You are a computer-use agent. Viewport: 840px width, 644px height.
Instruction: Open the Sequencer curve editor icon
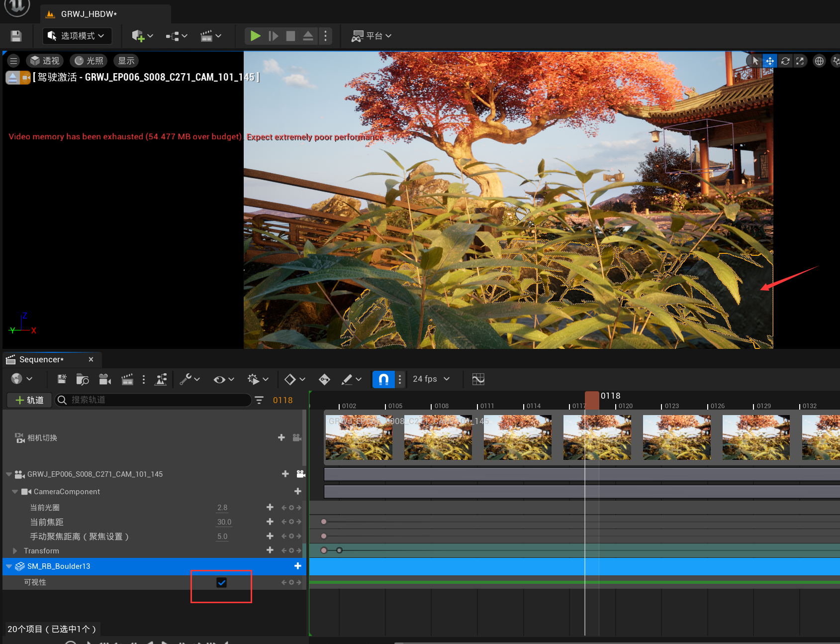click(x=478, y=379)
